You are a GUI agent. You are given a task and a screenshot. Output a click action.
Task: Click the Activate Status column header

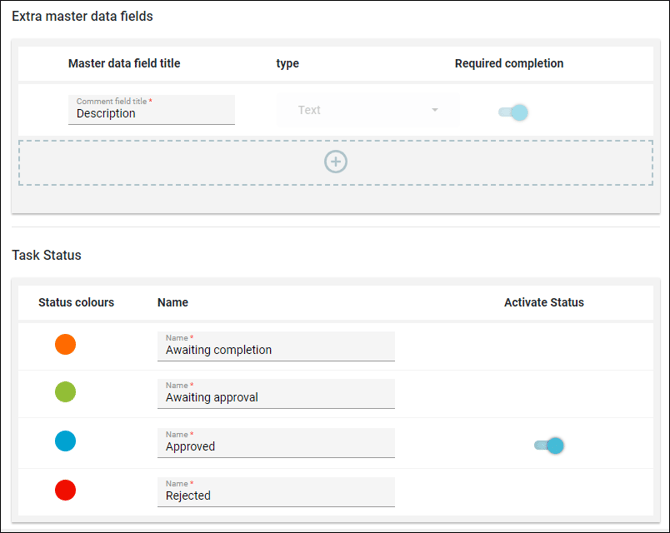(544, 302)
